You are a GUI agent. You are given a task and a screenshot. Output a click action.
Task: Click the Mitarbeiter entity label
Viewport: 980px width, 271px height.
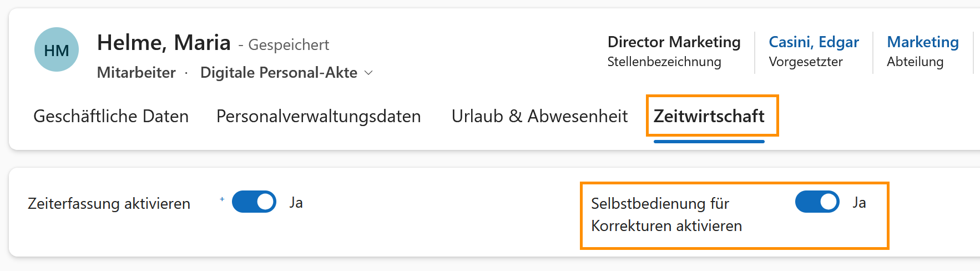[x=136, y=73]
